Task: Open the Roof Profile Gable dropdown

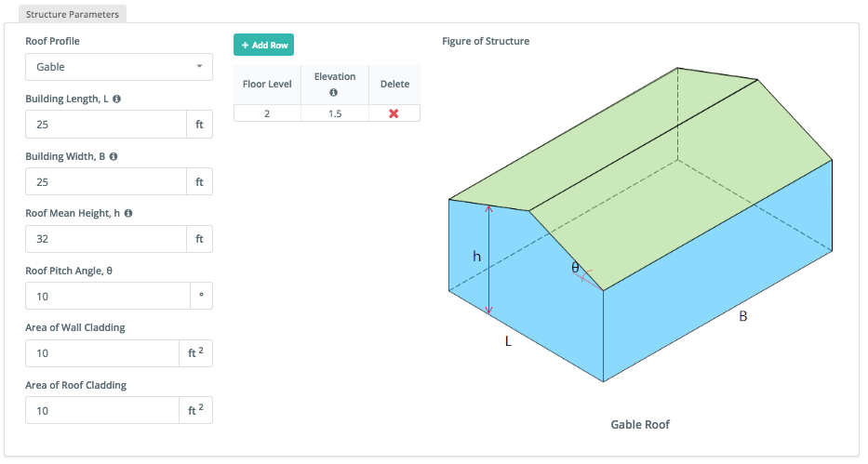Action: click(119, 67)
